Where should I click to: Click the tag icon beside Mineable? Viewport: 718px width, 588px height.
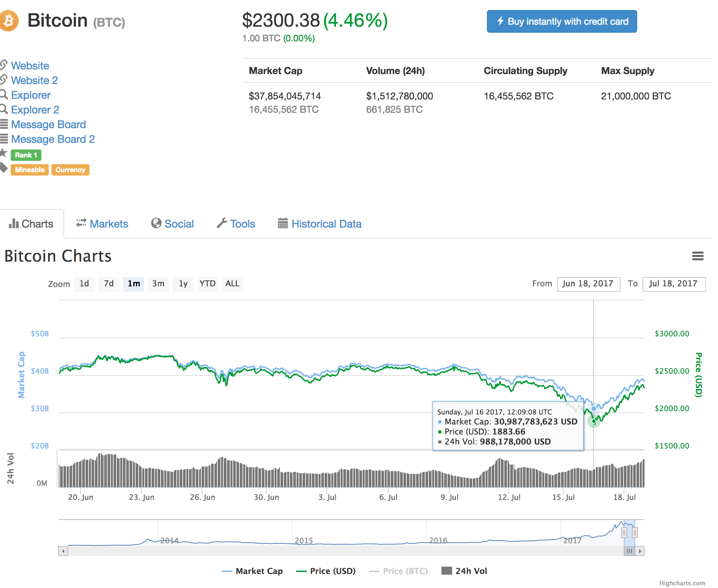click(4, 168)
